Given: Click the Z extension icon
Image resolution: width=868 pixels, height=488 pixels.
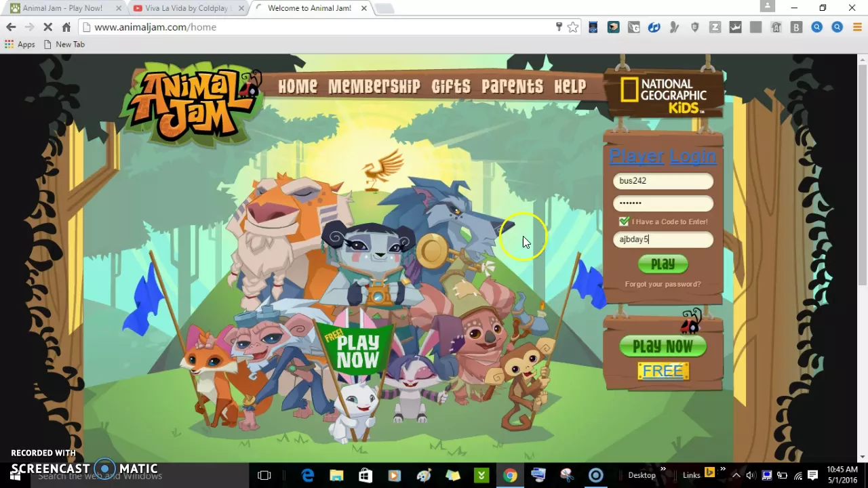Looking at the screenshot, I should point(715,27).
